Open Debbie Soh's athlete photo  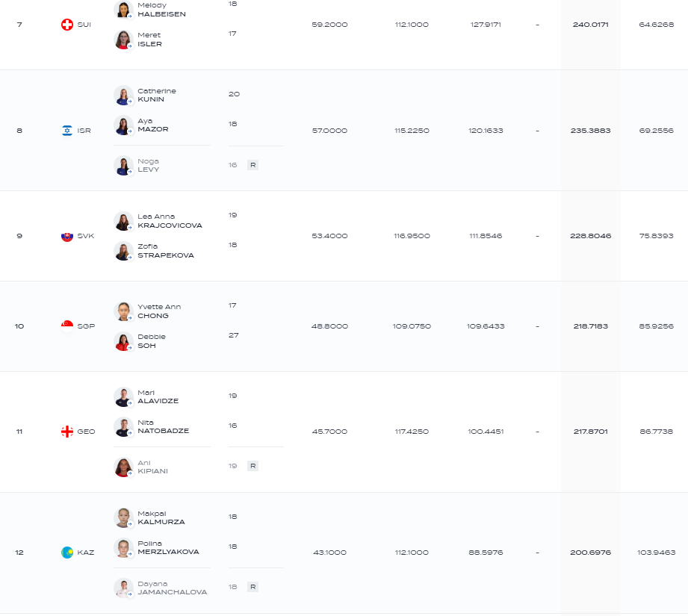click(x=123, y=341)
